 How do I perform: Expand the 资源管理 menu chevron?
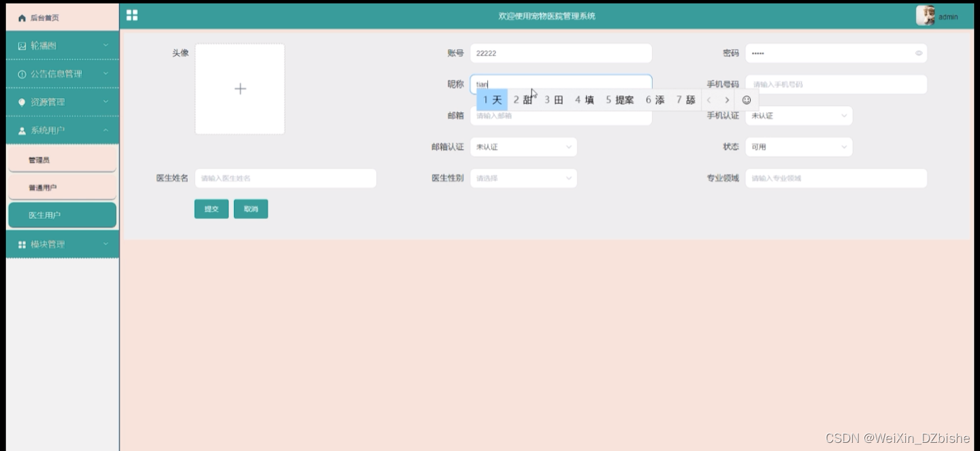(105, 102)
